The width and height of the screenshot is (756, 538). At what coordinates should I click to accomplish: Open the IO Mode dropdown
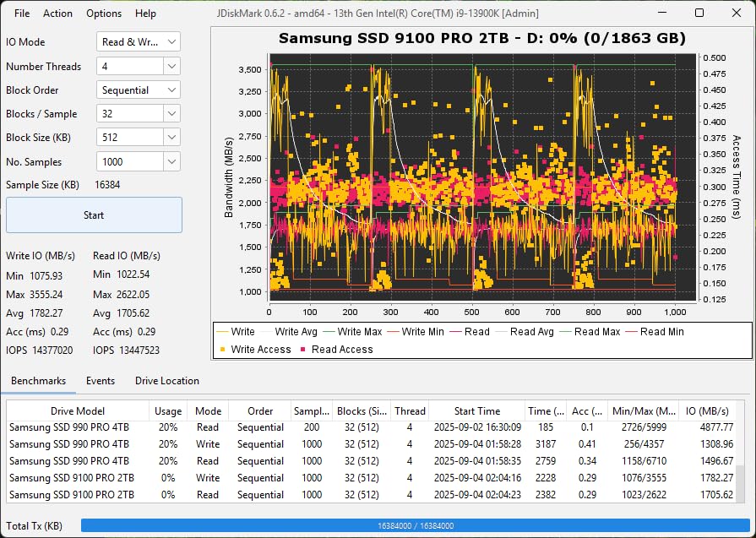click(139, 41)
